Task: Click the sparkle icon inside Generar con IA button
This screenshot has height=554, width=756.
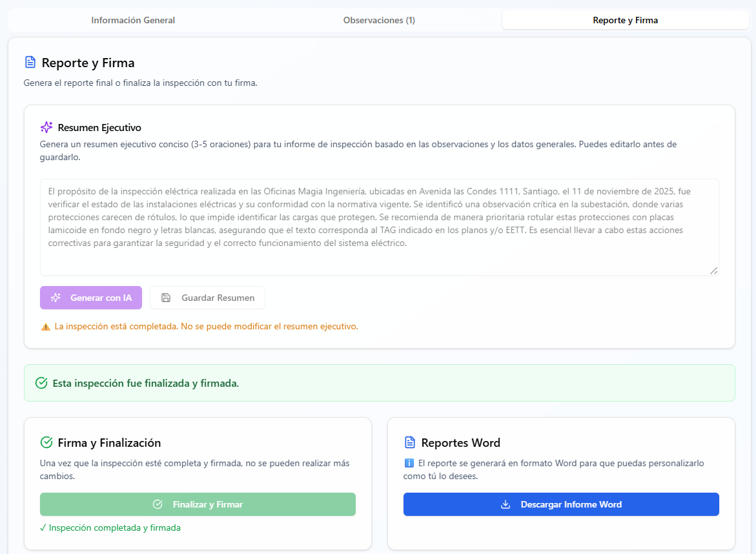Action: [x=56, y=298]
